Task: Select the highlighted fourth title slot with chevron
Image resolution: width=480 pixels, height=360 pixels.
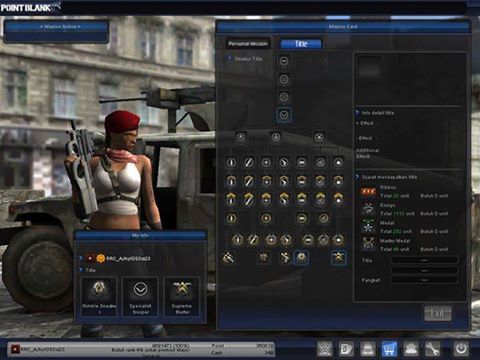Action: pos(284,115)
